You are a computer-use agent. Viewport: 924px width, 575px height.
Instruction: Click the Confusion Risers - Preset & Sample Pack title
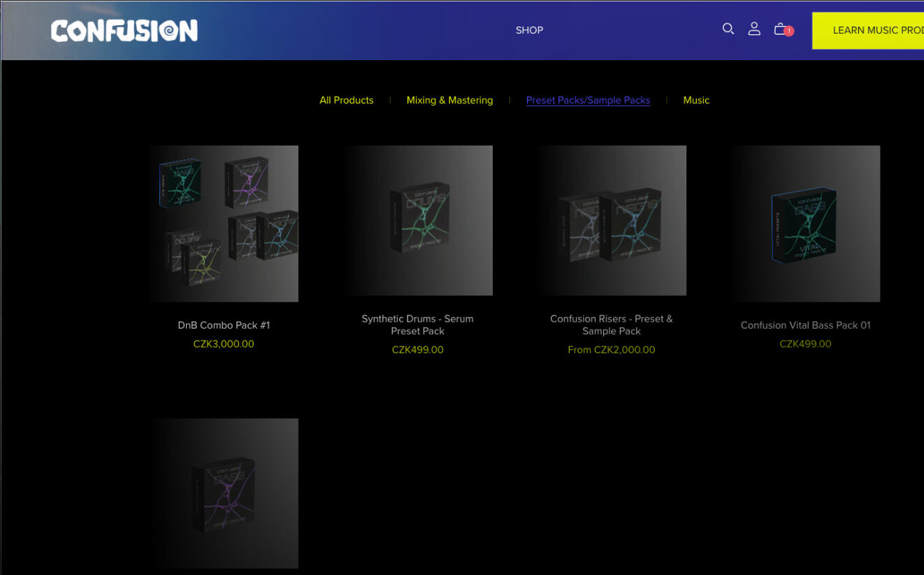(x=612, y=325)
